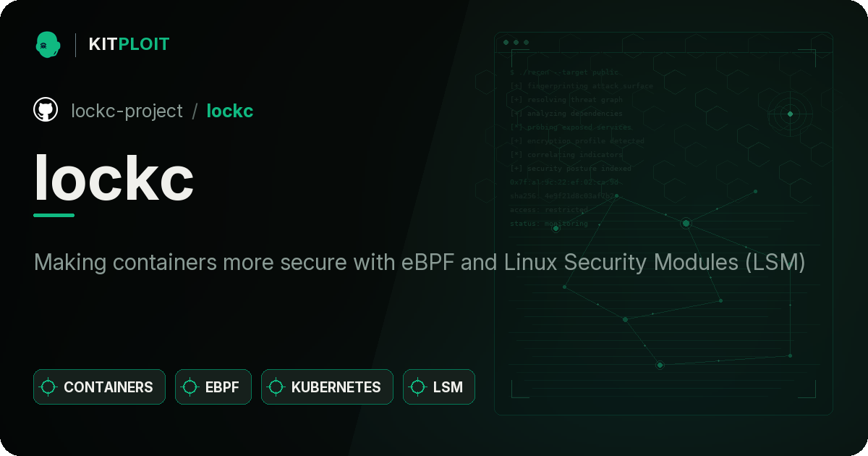Click the crosshair icon in CONTAINERS tag

[48, 387]
